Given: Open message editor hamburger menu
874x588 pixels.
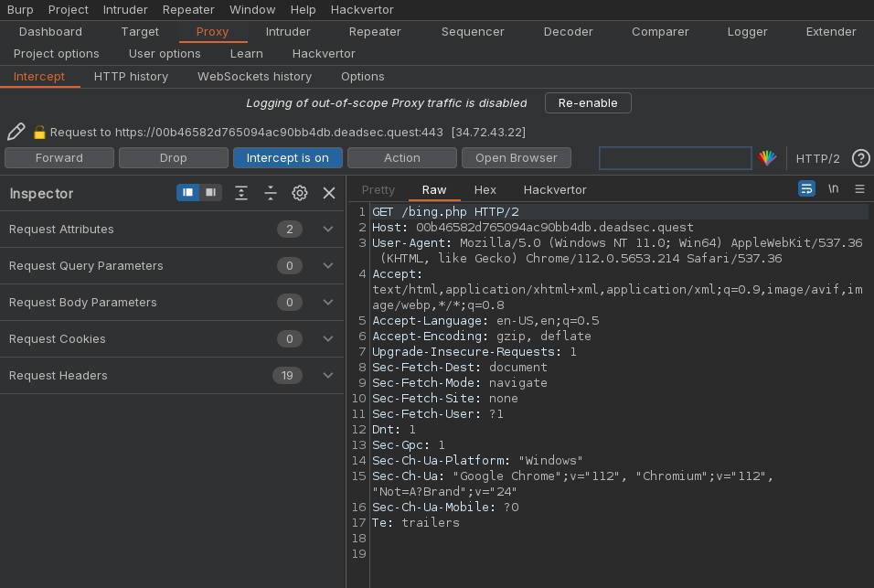Looking at the screenshot, I should coord(859,189).
